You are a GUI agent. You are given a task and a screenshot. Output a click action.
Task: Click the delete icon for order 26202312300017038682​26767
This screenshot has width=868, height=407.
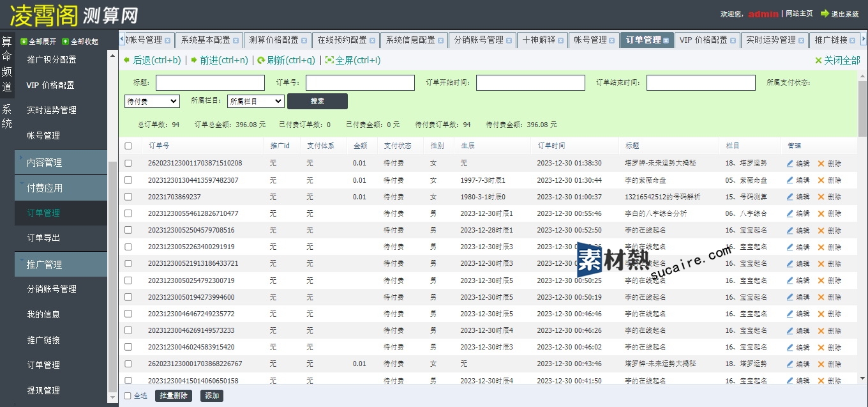tap(821, 364)
